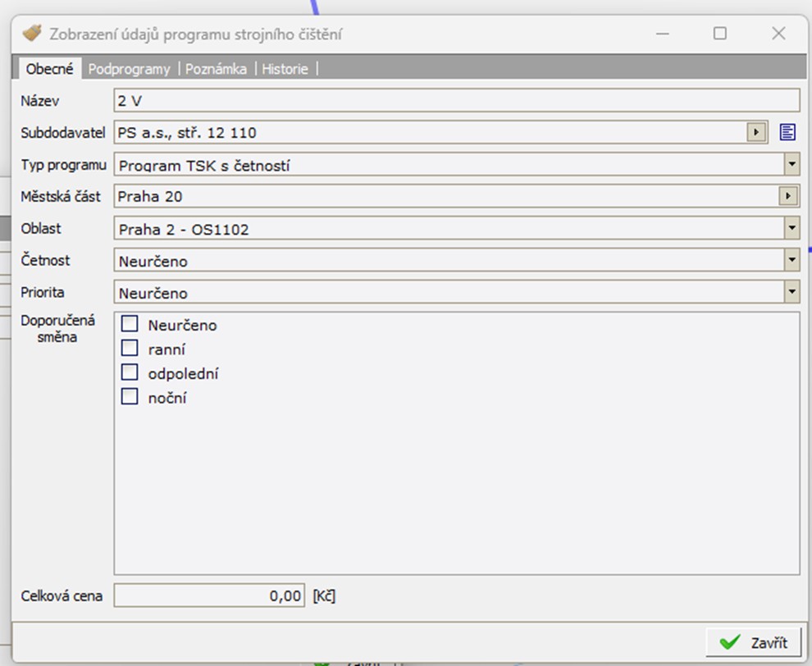Expand the Typ programu dropdown

[791, 164]
